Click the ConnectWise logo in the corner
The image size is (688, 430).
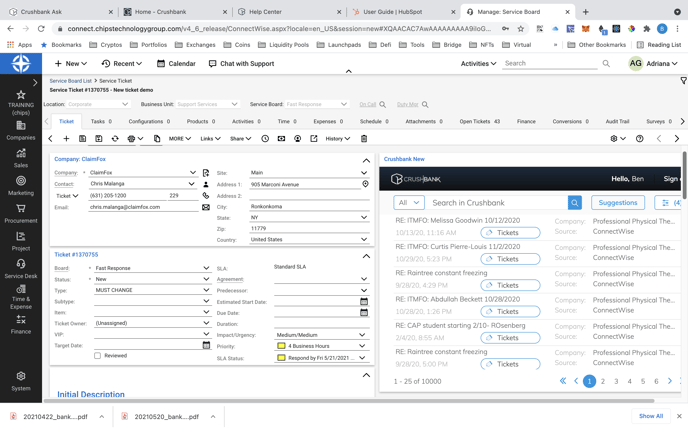click(x=21, y=64)
